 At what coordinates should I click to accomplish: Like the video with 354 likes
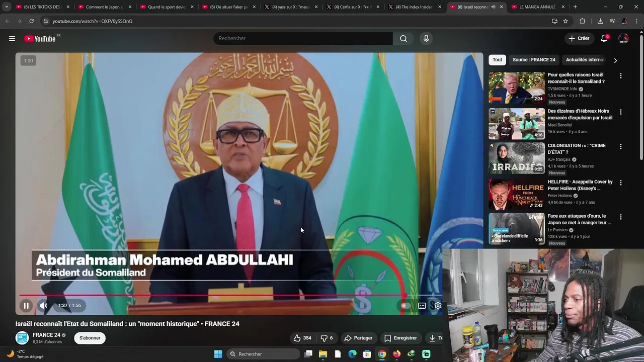pyautogui.click(x=302, y=338)
